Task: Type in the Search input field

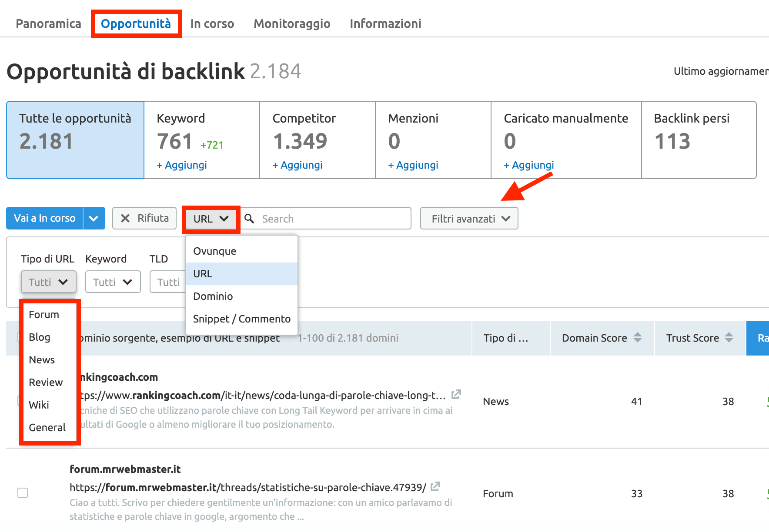Action: pyautogui.click(x=331, y=218)
